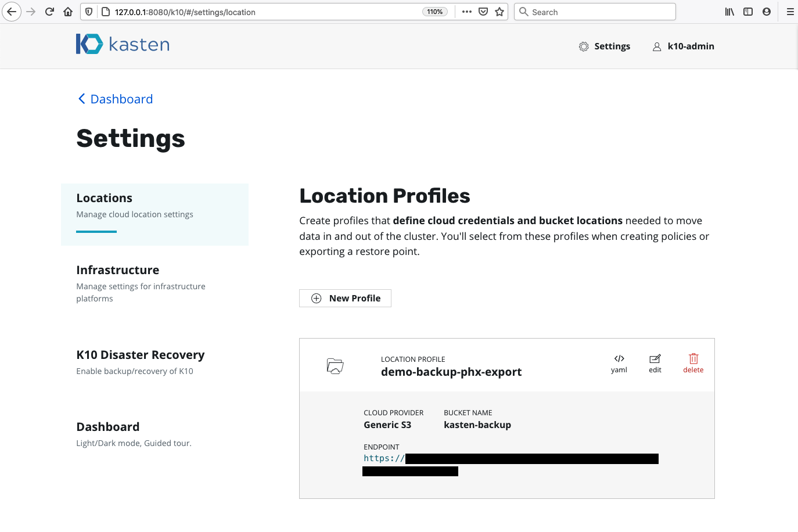Select the Infrastructure settings section
Image resolution: width=798 pixels, height=532 pixels.
117,269
